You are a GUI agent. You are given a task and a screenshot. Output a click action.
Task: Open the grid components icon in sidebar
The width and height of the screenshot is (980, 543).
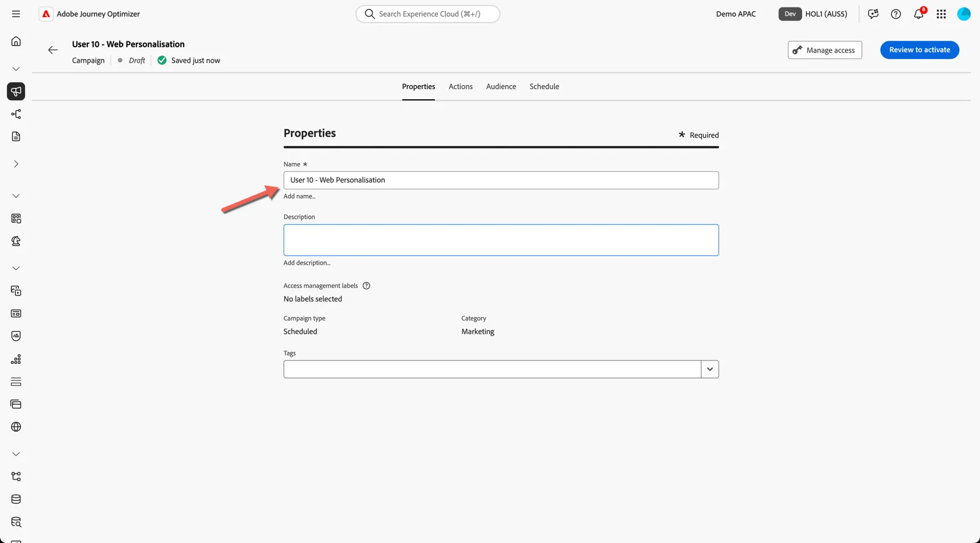(x=16, y=218)
